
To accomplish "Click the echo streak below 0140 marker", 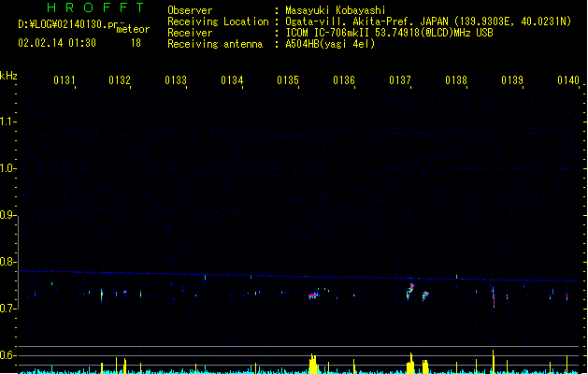I will click(x=567, y=295).
